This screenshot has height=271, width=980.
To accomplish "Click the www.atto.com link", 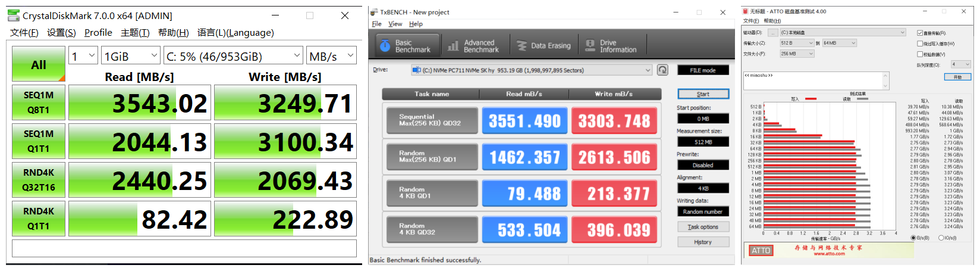I will point(829,254).
